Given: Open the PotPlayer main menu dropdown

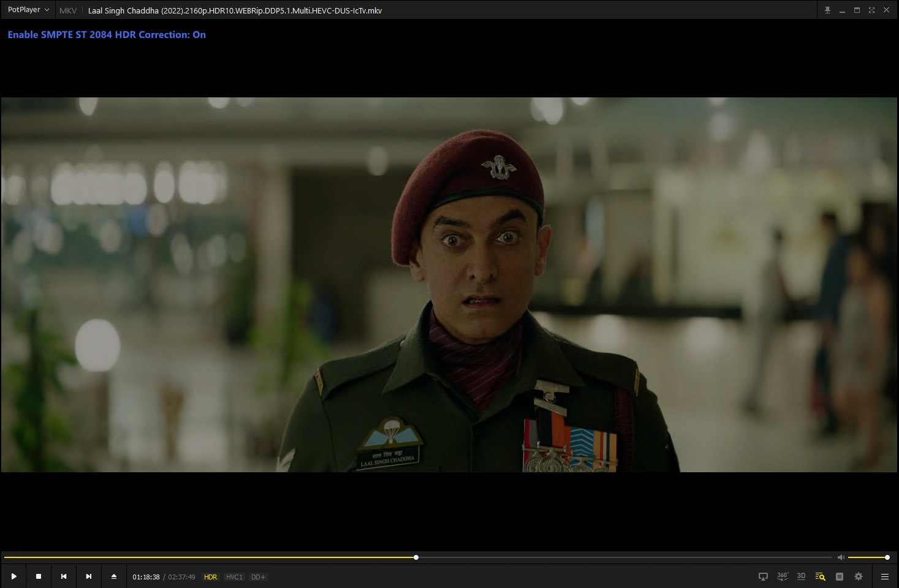Looking at the screenshot, I should 28,10.
